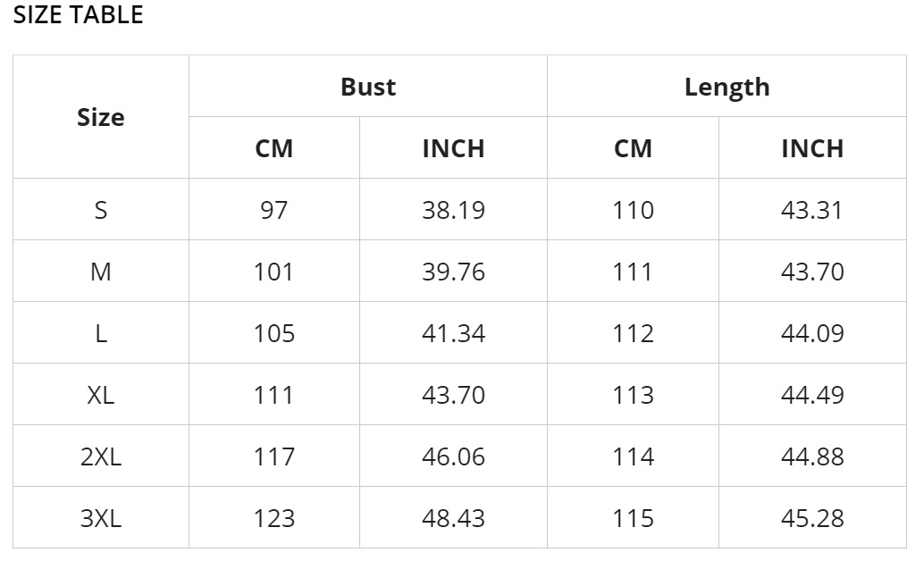Select the Size column header
Screen dimensions: 924x561
click(x=101, y=117)
